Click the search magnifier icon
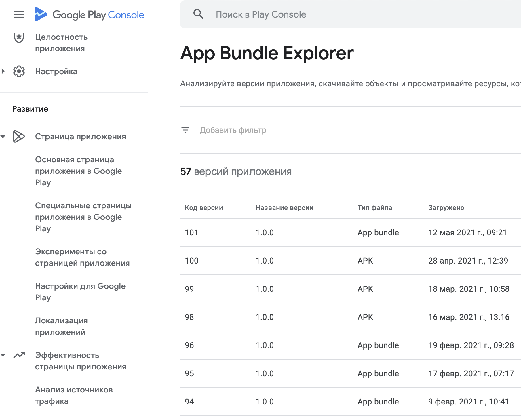The image size is (521, 420). click(x=198, y=14)
